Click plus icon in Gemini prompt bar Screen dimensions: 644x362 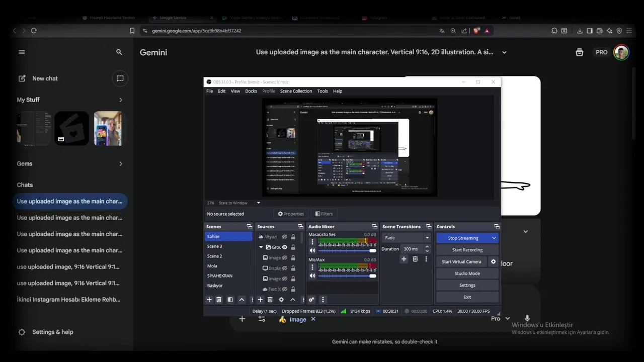[x=242, y=319]
